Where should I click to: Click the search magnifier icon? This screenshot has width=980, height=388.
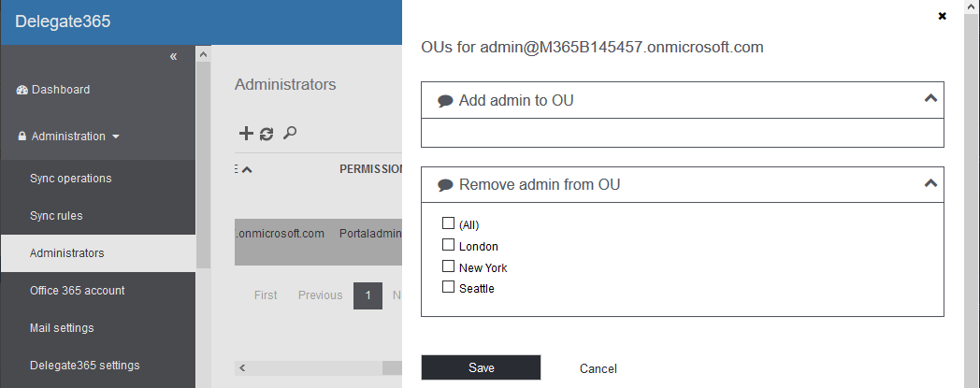coord(290,134)
